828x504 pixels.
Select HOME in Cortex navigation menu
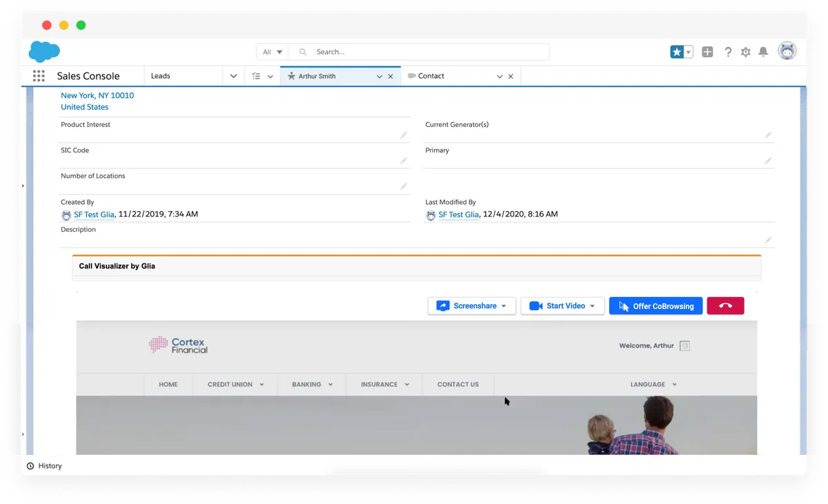(x=168, y=385)
